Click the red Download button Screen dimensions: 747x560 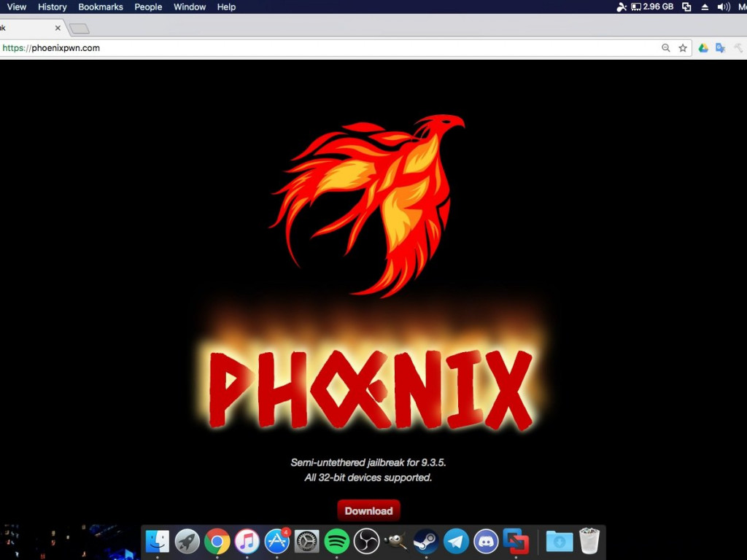[368, 510]
